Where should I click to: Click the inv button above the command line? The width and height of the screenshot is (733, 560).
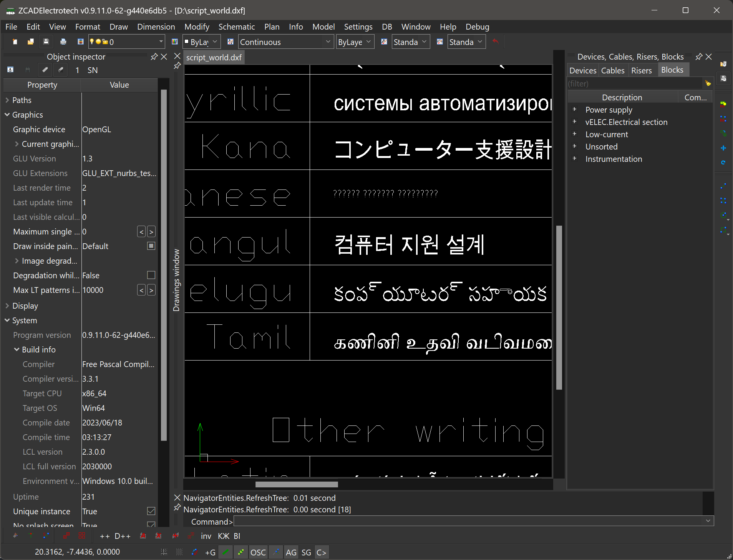click(206, 536)
